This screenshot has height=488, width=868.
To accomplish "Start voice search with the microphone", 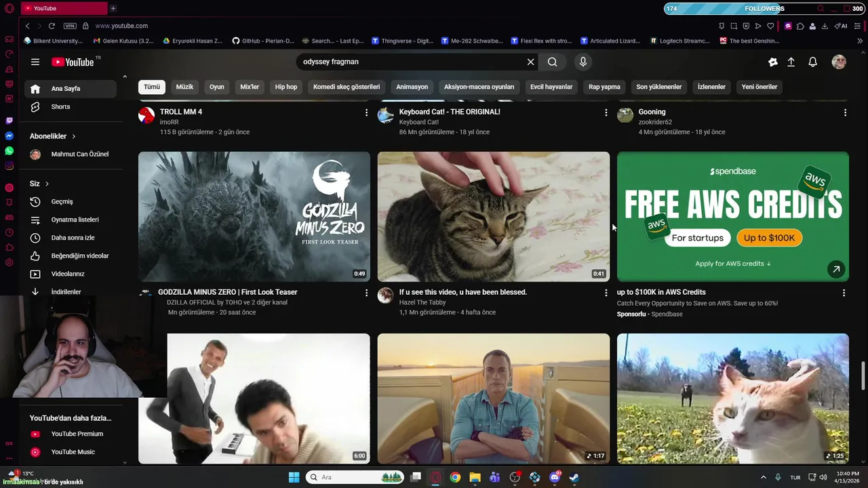I will 583,62.
